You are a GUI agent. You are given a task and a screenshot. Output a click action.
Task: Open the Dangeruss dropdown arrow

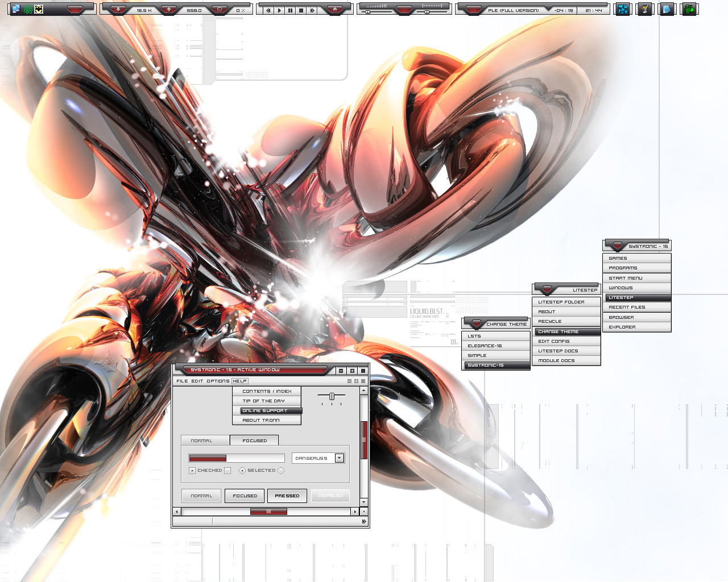coord(340,458)
